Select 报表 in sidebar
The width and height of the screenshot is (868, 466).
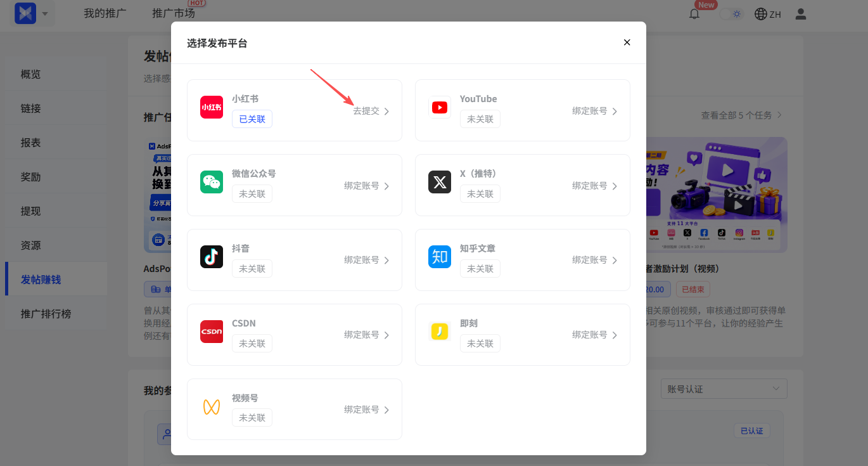pyautogui.click(x=56, y=143)
